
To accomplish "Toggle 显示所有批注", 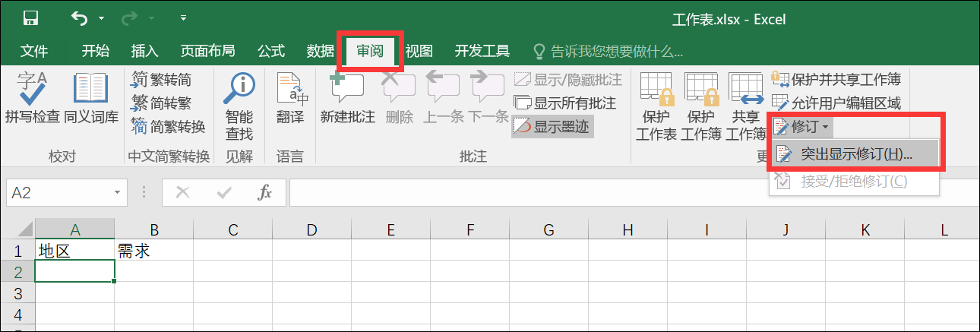I will [565, 103].
